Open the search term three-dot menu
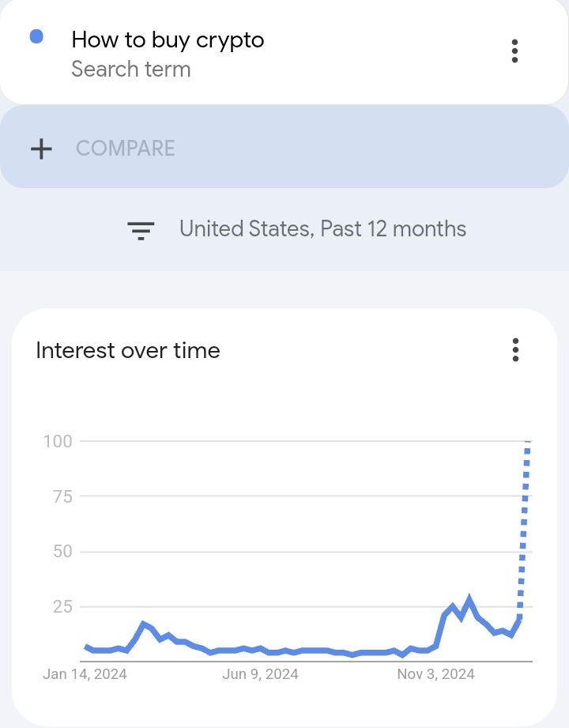The image size is (569, 728). (x=514, y=51)
